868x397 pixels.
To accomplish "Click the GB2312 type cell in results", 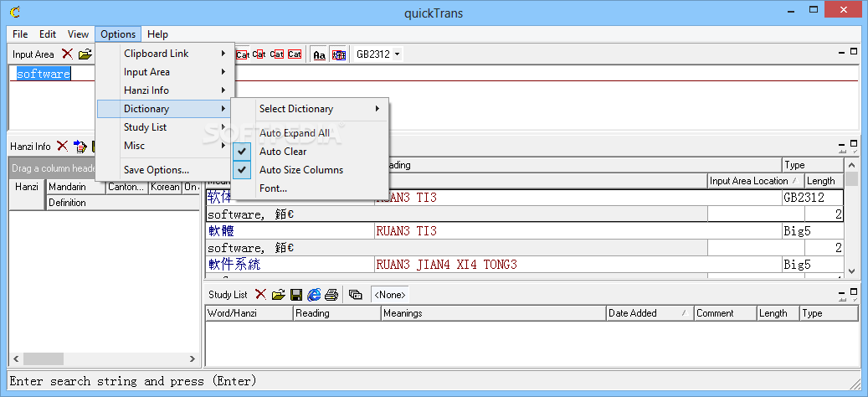I will click(x=813, y=198).
